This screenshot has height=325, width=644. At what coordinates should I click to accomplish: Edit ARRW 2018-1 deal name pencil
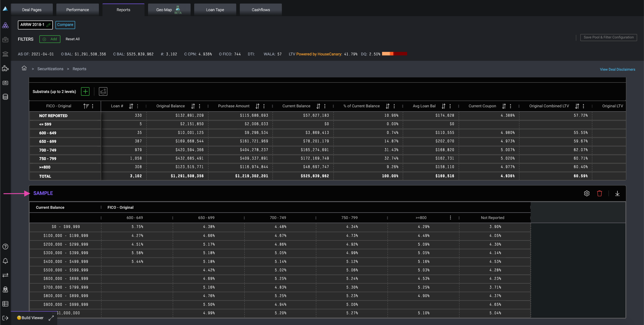[49, 25]
